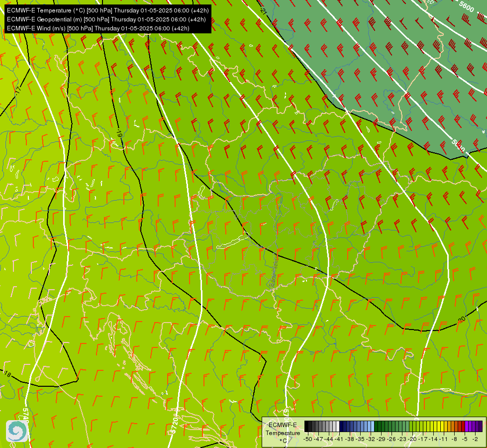The height and width of the screenshot is (448, 487).
Task: Click the -50 legend tick label
Action: (x=308, y=439)
